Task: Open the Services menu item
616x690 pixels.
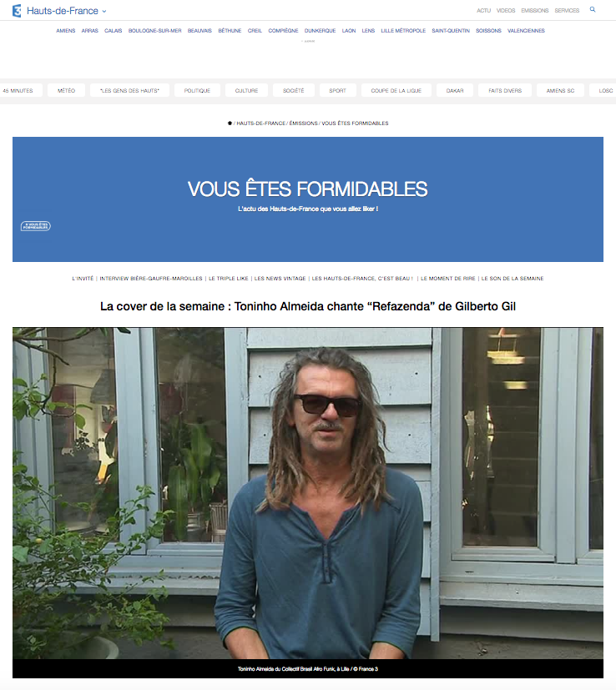Action: (567, 11)
